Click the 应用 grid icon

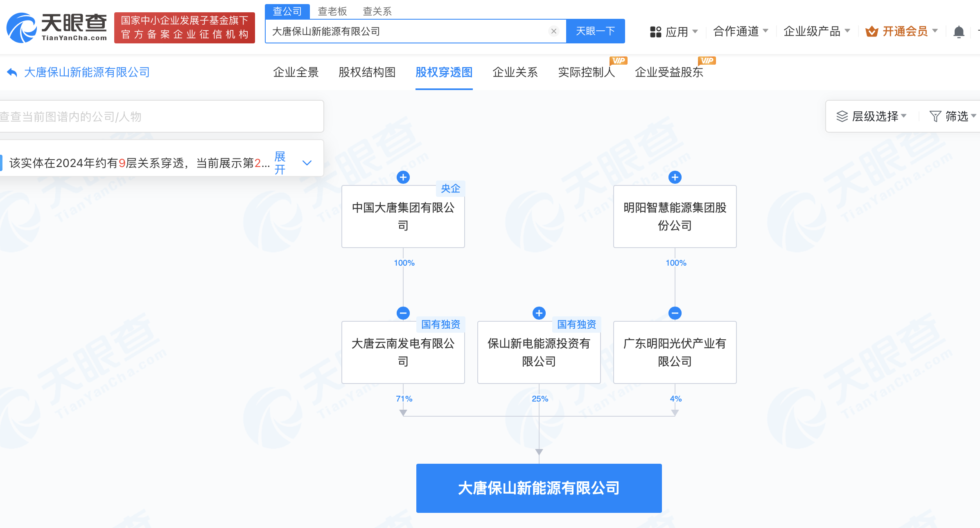click(x=655, y=32)
